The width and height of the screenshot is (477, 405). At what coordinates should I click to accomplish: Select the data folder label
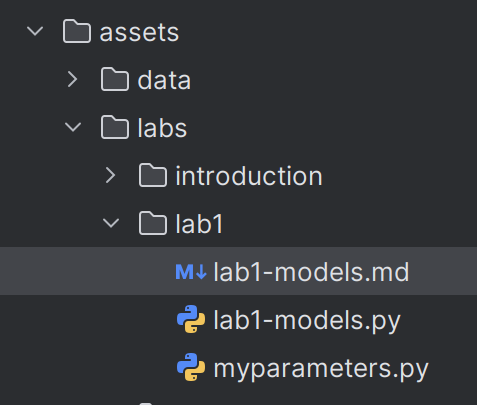[x=164, y=80]
